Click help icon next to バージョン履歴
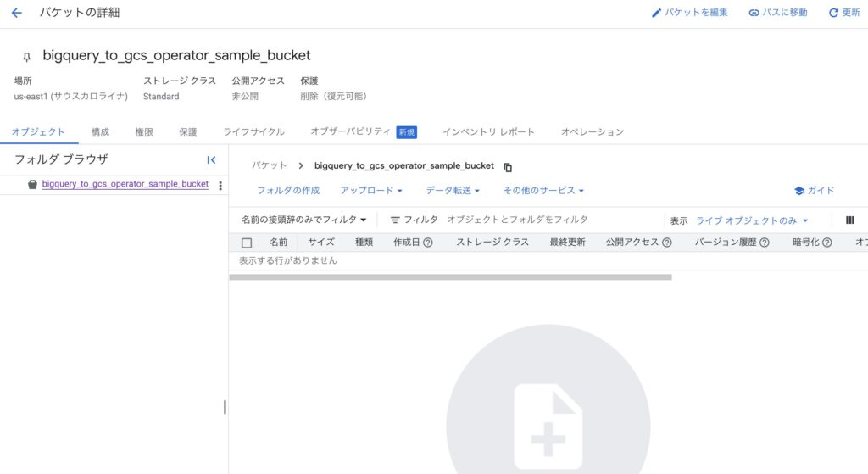This screenshot has width=868, height=474. pyautogui.click(x=765, y=243)
